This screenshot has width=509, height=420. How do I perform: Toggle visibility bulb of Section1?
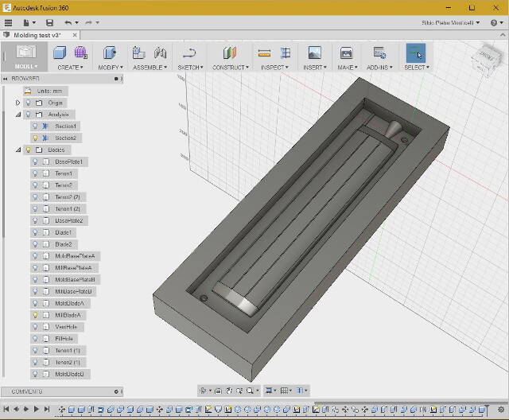point(35,126)
